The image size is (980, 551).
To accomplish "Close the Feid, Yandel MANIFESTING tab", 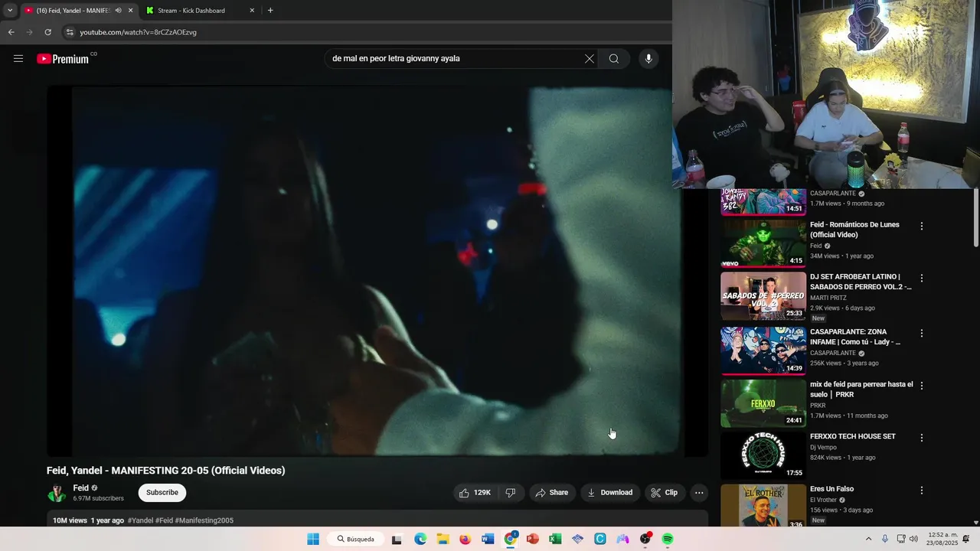I will (130, 10).
